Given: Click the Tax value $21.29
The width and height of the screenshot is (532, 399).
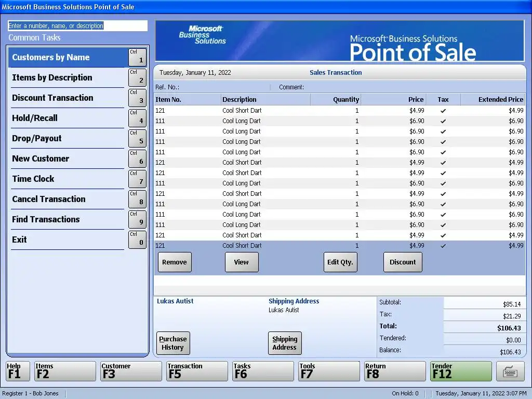Looking at the screenshot, I should (x=512, y=316).
